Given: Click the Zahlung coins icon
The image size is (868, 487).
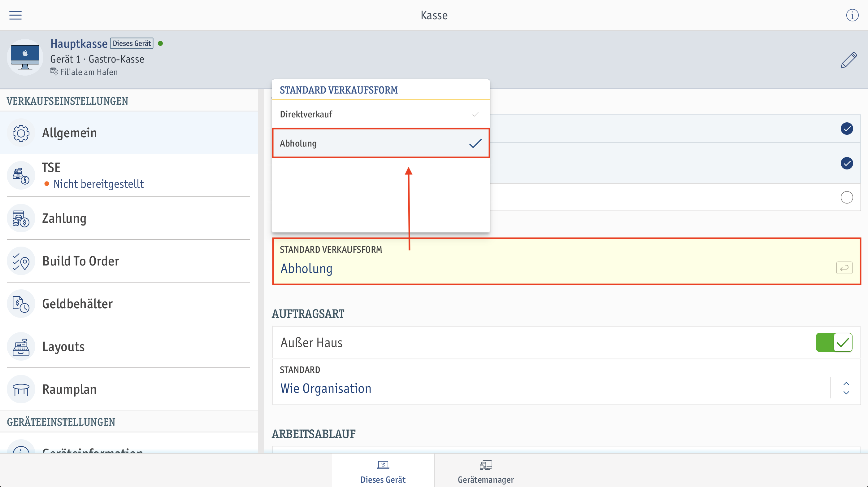Looking at the screenshot, I should point(21,218).
